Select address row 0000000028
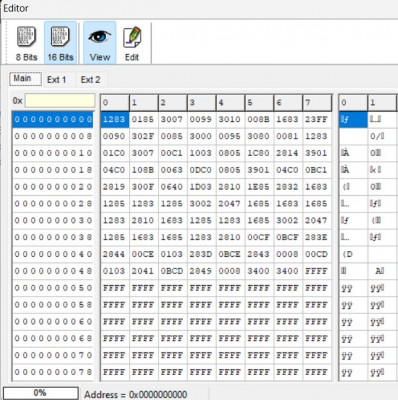This screenshot has height=400, width=398. 53,204
